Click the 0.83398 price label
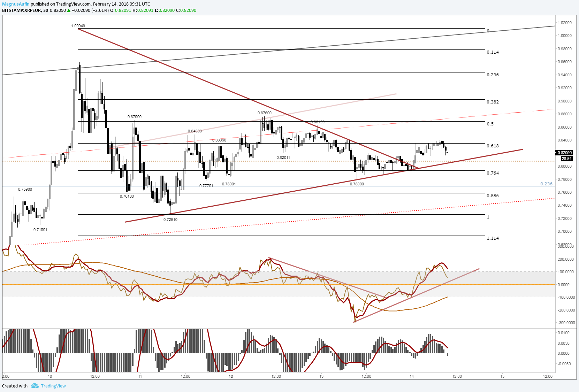Screen dimensions: 579x392 pos(219,140)
